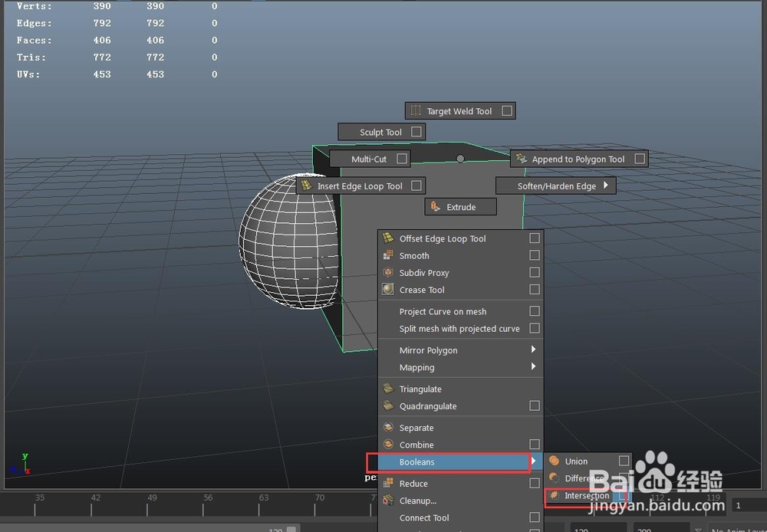Click the Intersection boolean icon
767x532 pixels.
point(555,495)
